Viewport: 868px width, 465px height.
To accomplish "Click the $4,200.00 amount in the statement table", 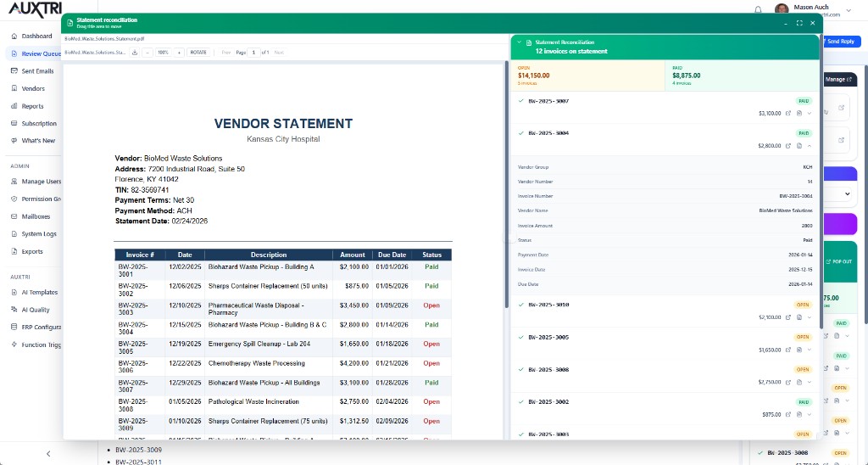I will click(x=353, y=363).
